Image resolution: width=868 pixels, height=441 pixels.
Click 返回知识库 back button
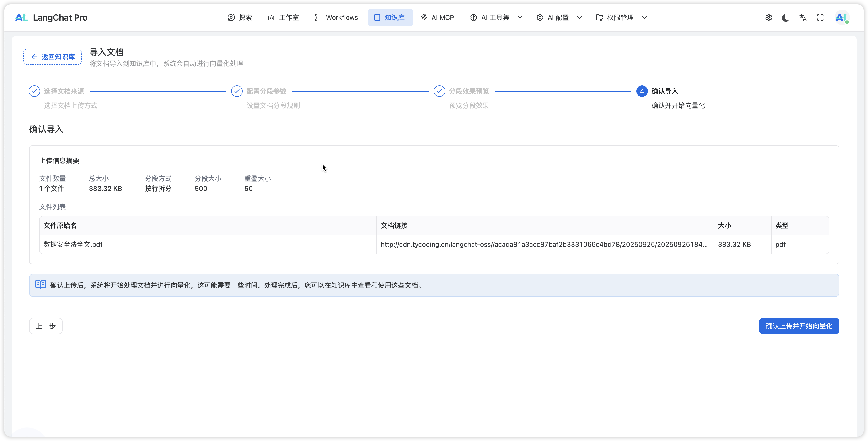(x=53, y=57)
